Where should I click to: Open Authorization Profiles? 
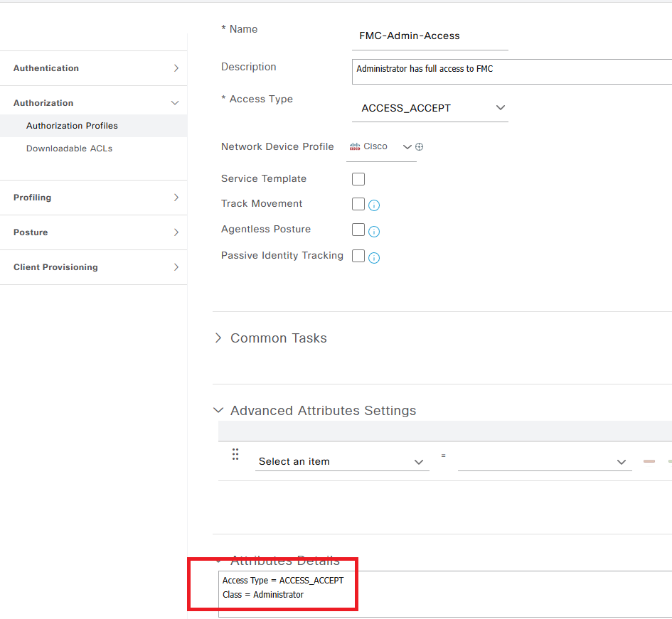[93, 126]
